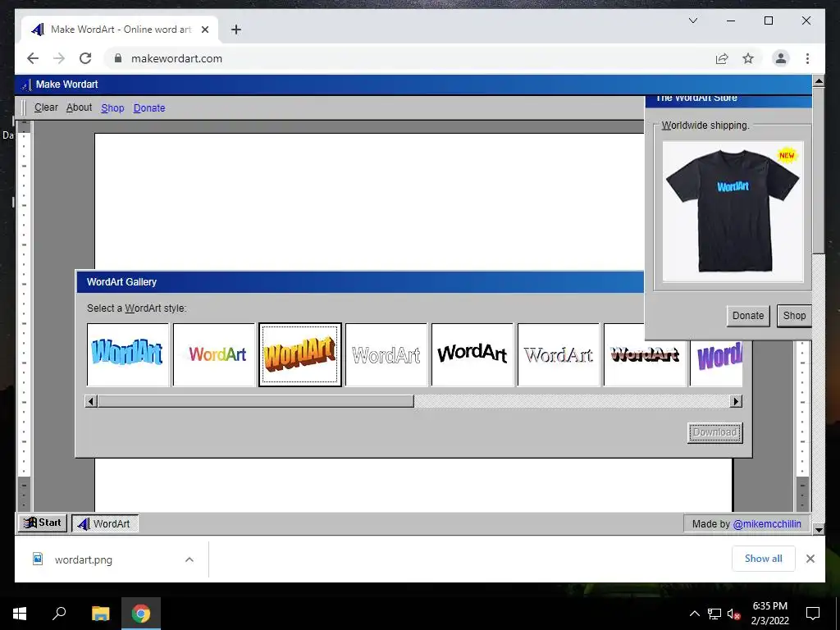The image size is (840, 630).
Task: Click the muted volume tray icon
Action: pos(733,614)
